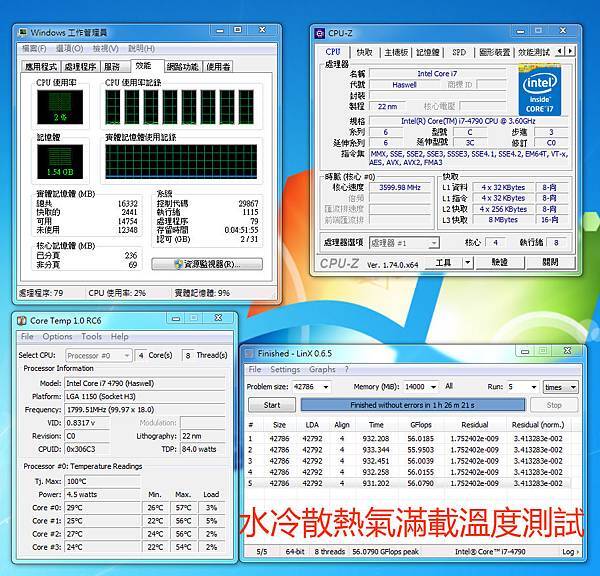Open the File menu in LinX

255,370
